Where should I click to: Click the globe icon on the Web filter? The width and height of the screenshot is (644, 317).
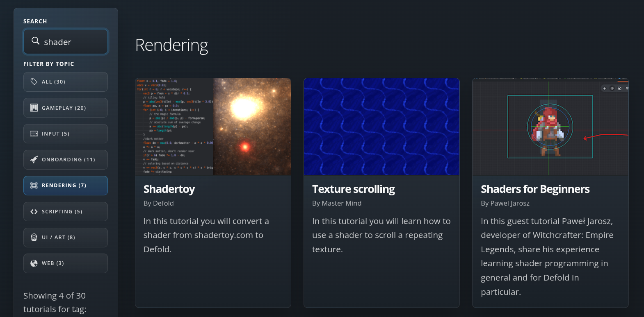point(34,263)
